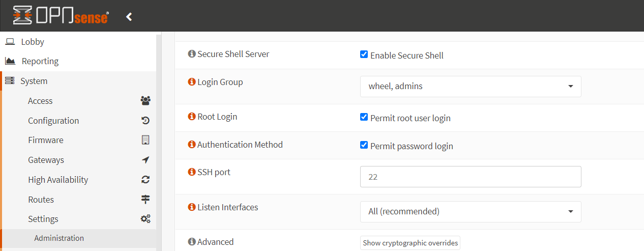This screenshot has height=251, width=644.
Task: Click the Enable Secure Shell label
Action: [x=407, y=55]
